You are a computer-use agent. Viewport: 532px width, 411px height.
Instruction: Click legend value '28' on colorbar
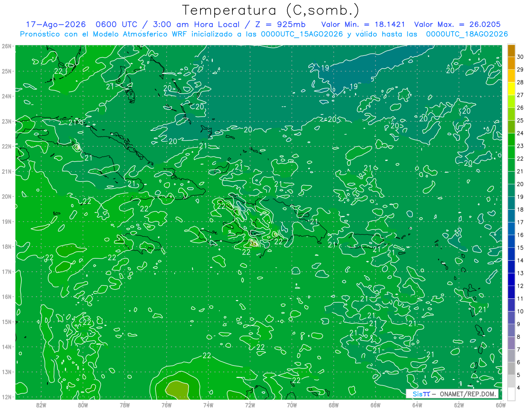[520, 82]
